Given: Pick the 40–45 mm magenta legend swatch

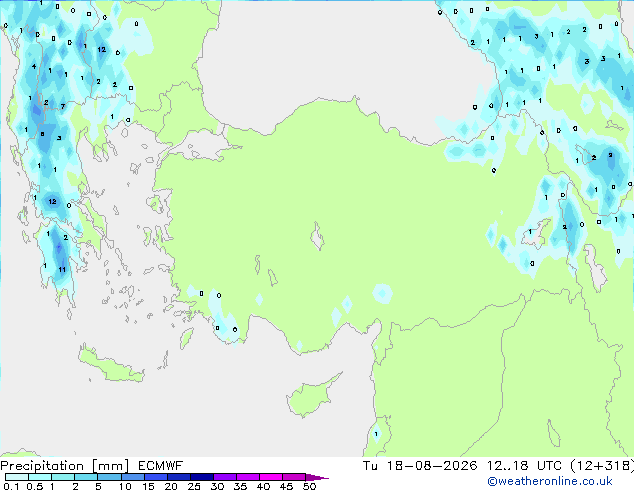Looking at the screenshot, I should click(x=271, y=477).
